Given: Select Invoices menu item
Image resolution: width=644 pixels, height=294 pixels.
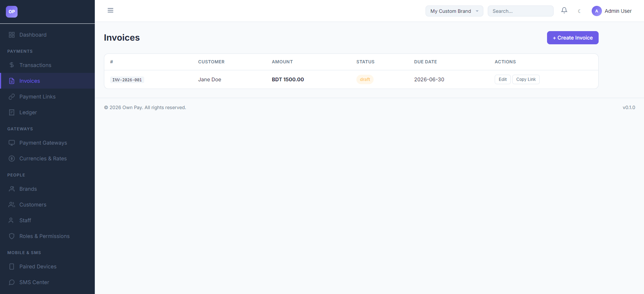Looking at the screenshot, I should [47, 81].
